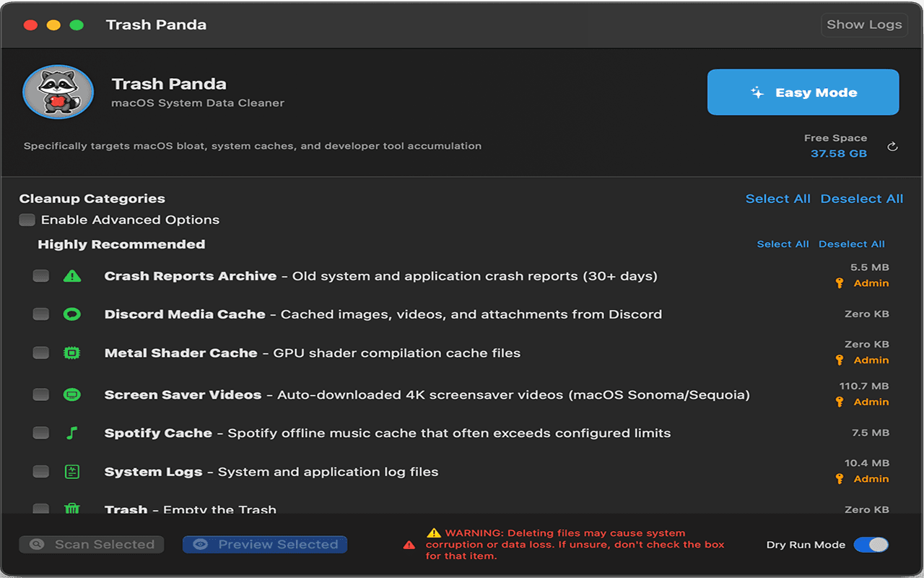Click the Admin key icon for Crash Reports
Viewport: 924px width, 578px height.
[x=840, y=283]
